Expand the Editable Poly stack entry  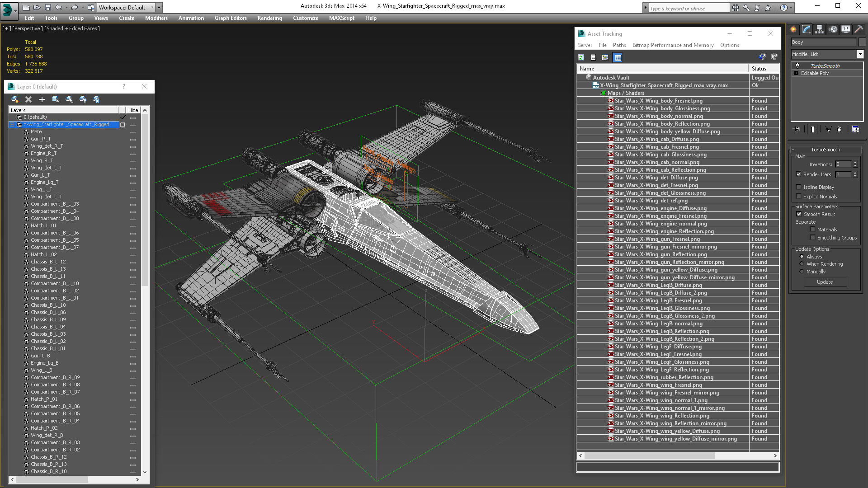(796, 73)
